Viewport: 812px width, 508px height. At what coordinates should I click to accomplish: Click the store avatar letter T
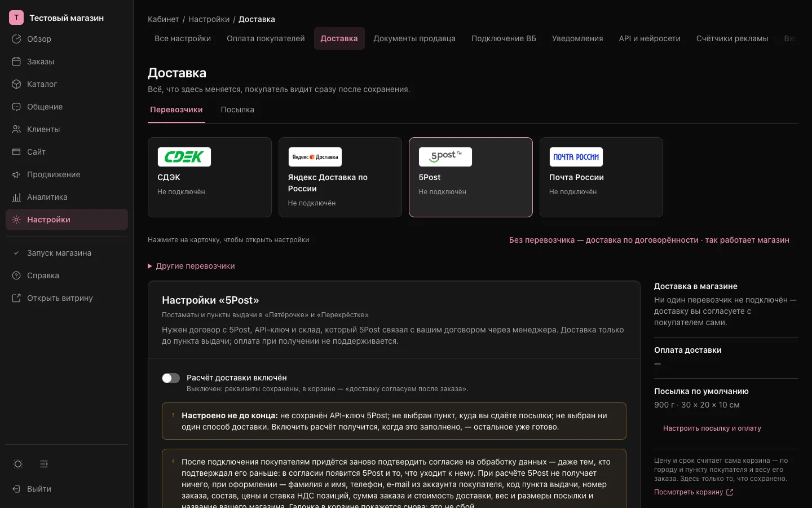coord(16,17)
